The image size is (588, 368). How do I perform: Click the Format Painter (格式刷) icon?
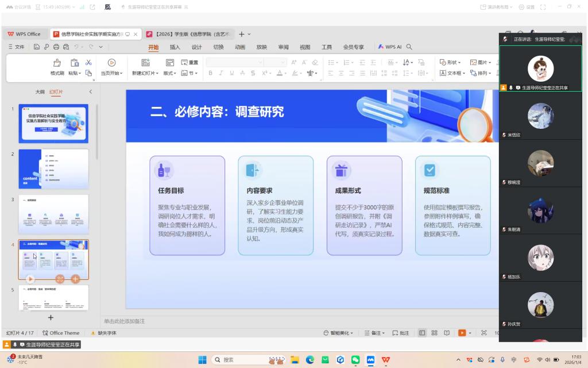tap(57, 63)
